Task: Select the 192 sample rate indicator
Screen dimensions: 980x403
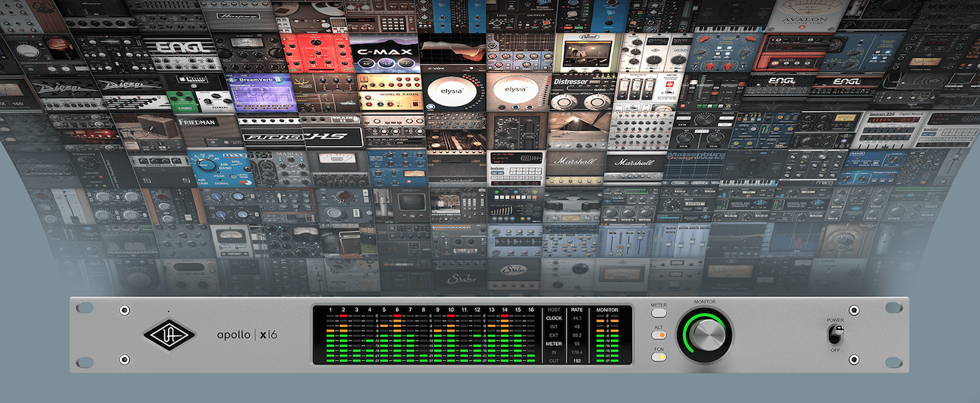Action: [x=577, y=361]
